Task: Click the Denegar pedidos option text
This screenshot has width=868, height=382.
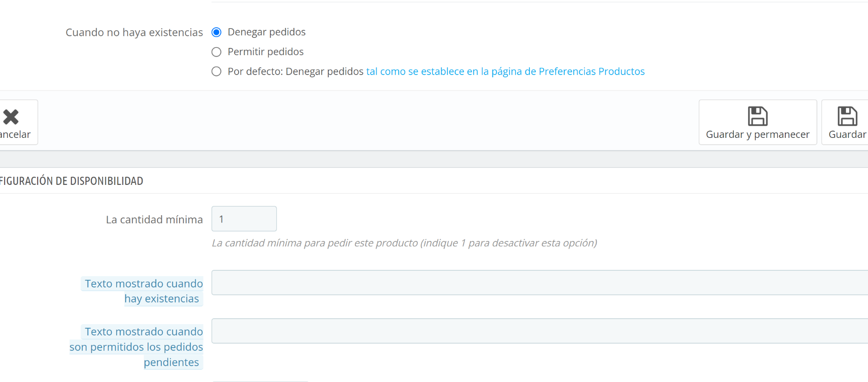Action: click(x=267, y=32)
